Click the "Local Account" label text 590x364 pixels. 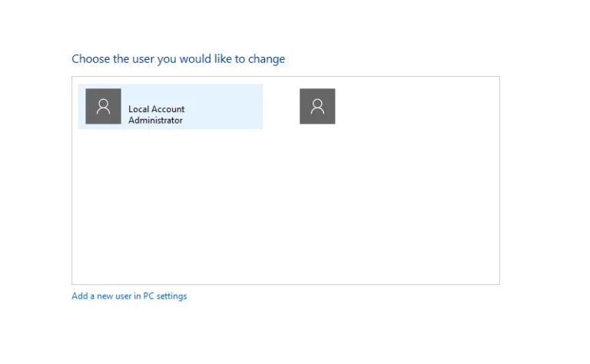157,109
